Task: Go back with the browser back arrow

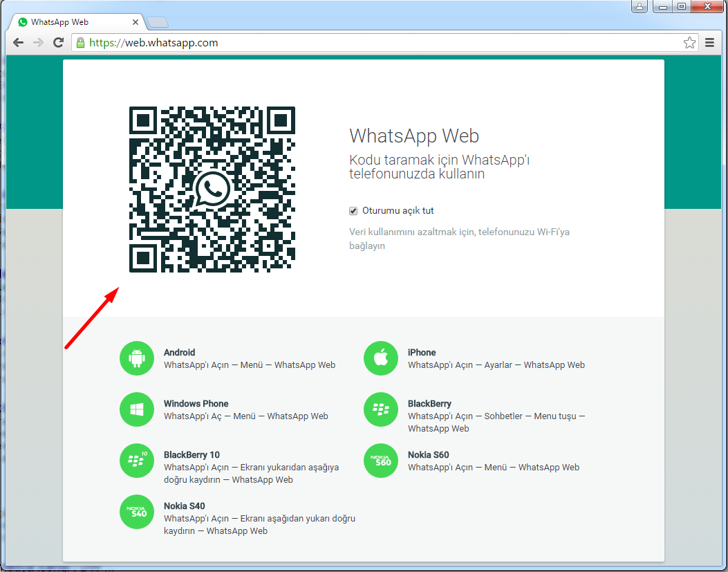Action: point(19,43)
